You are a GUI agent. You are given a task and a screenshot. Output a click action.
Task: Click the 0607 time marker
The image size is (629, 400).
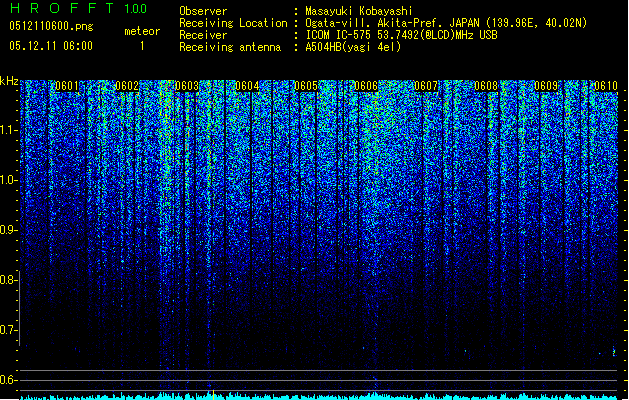426,86
